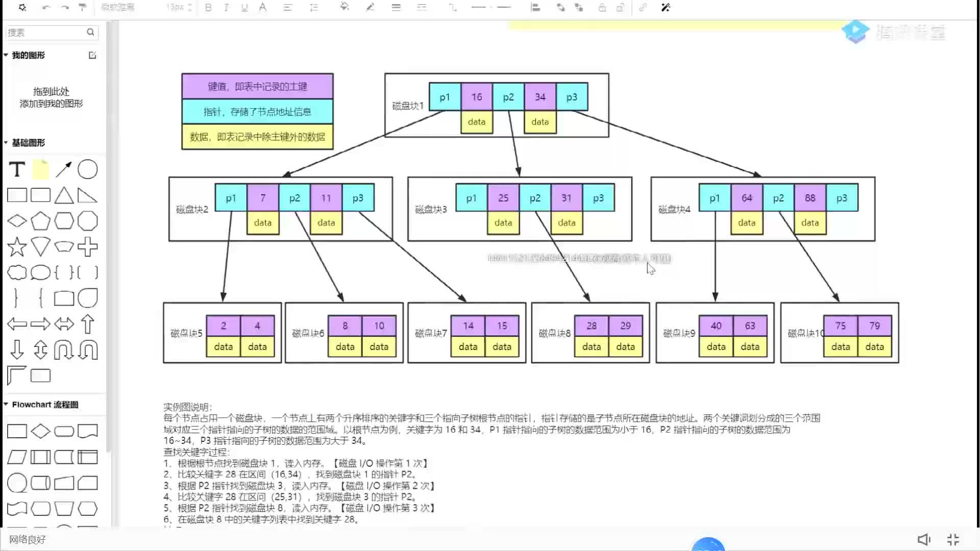This screenshot has width=980, height=551.
Task: Select the down arrow shape
Action: (17, 350)
